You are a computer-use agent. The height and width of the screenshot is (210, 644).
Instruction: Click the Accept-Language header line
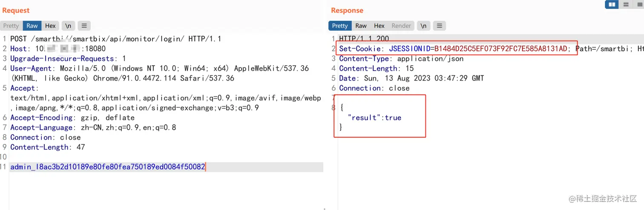(93, 127)
